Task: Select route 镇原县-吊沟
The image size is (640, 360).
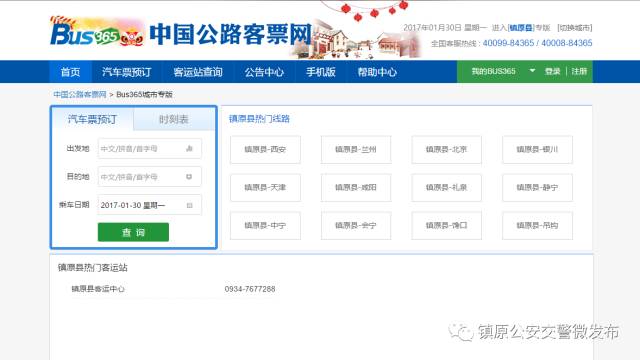Action: pyautogui.click(x=537, y=226)
